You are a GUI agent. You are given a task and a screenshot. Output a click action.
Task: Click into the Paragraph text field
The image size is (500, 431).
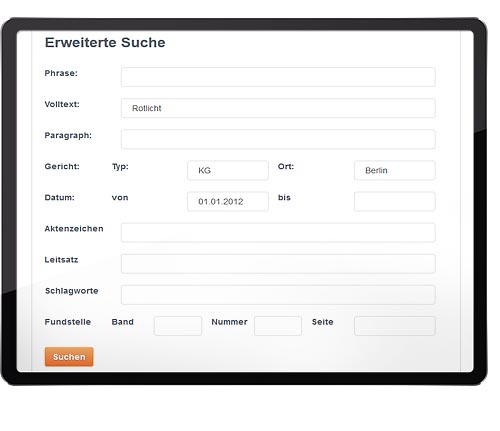click(278, 139)
